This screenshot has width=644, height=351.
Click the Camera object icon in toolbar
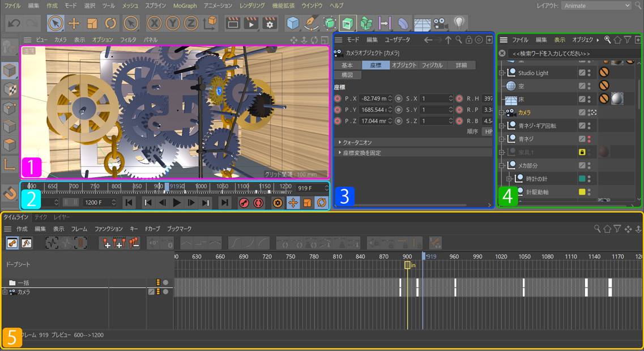click(x=440, y=23)
